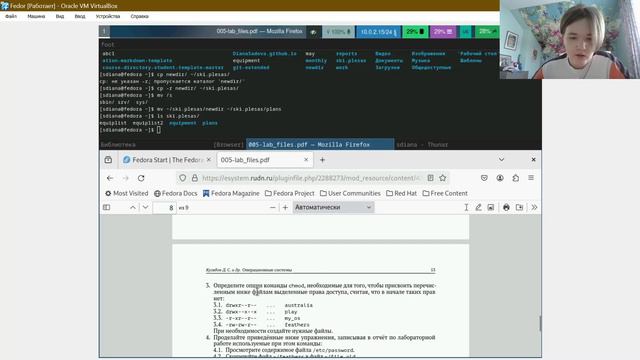
Task: Go back to previous page
Action: 110,178
